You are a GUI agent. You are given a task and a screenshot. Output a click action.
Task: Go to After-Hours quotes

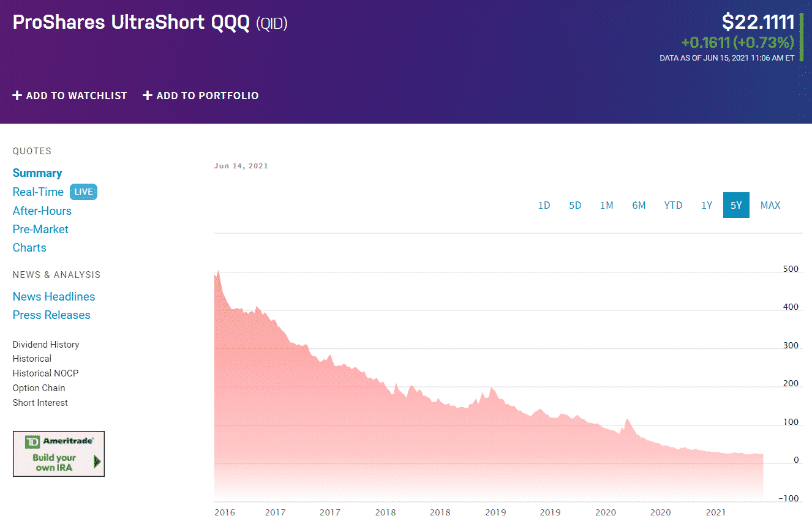click(42, 211)
